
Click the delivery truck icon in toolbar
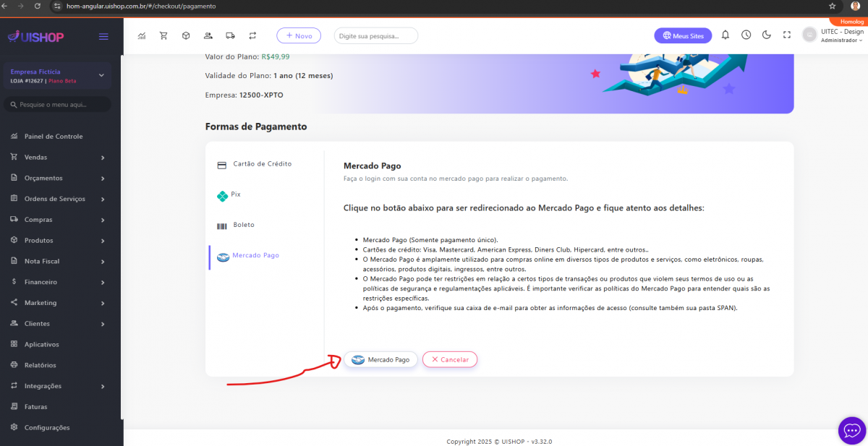230,35
